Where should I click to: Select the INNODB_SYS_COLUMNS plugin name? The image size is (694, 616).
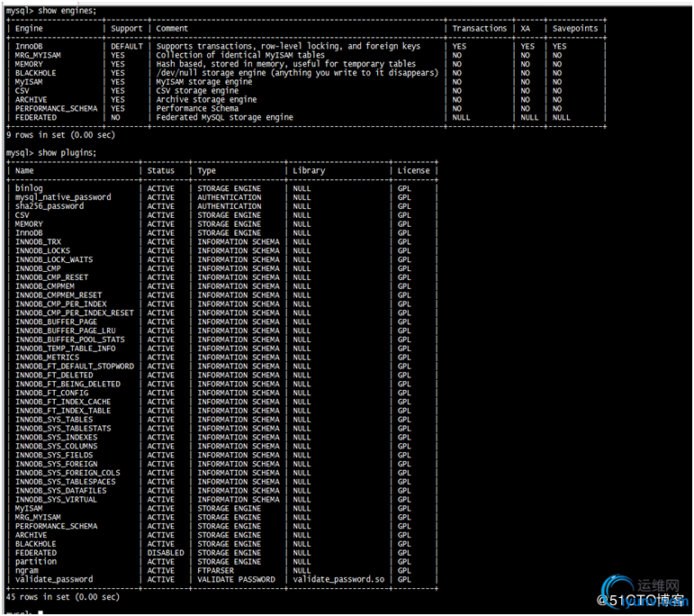pyautogui.click(x=56, y=446)
